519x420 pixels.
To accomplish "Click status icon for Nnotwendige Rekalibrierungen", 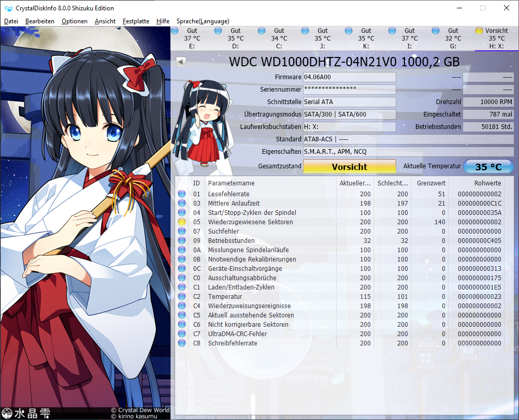I will [182, 259].
